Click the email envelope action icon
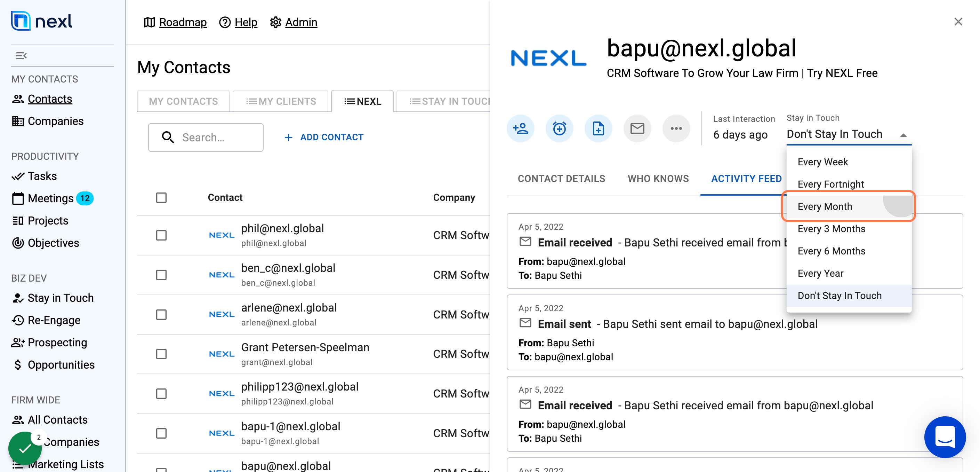980x472 pixels. pyautogui.click(x=637, y=129)
